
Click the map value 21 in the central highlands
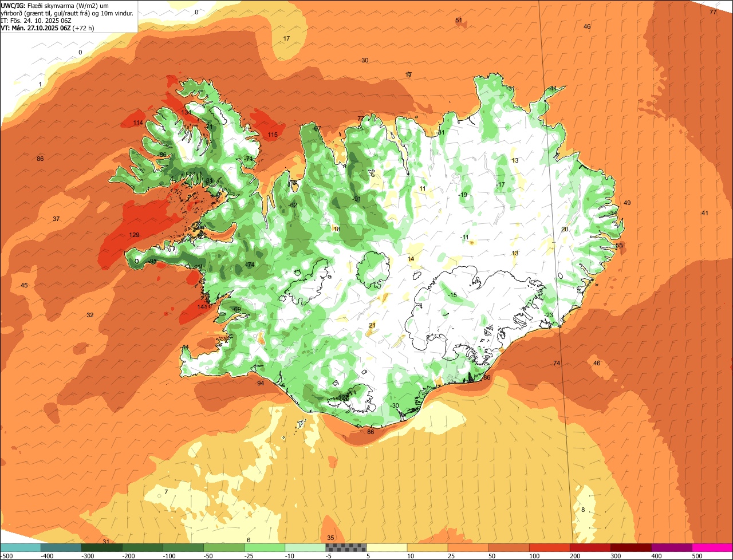point(372,325)
